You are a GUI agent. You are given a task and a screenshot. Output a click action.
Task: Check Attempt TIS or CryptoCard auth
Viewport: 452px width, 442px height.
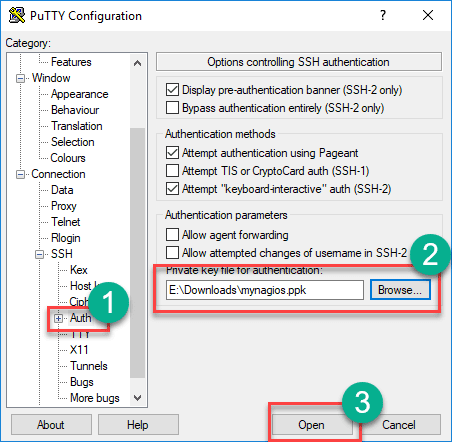pyautogui.click(x=172, y=171)
